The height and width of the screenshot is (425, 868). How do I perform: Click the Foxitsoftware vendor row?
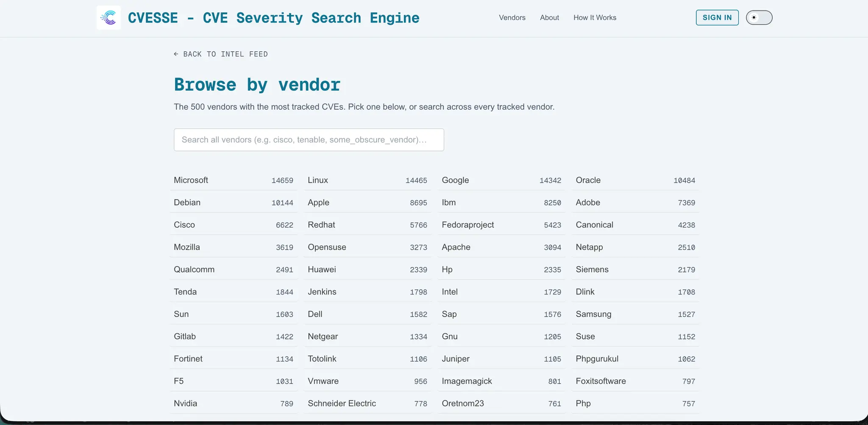point(635,381)
